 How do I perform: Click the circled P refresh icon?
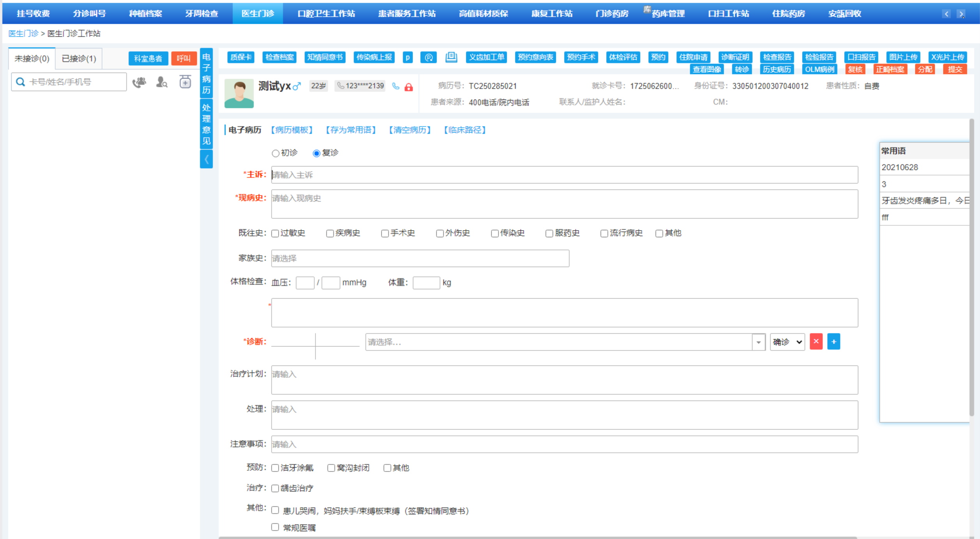pos(428,58)
